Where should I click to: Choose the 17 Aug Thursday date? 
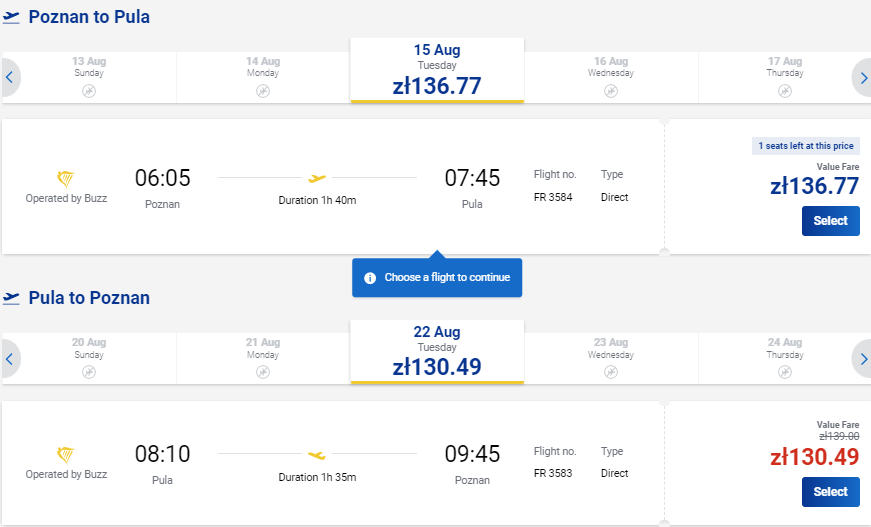pyautogui.click(x=785, y=77)
